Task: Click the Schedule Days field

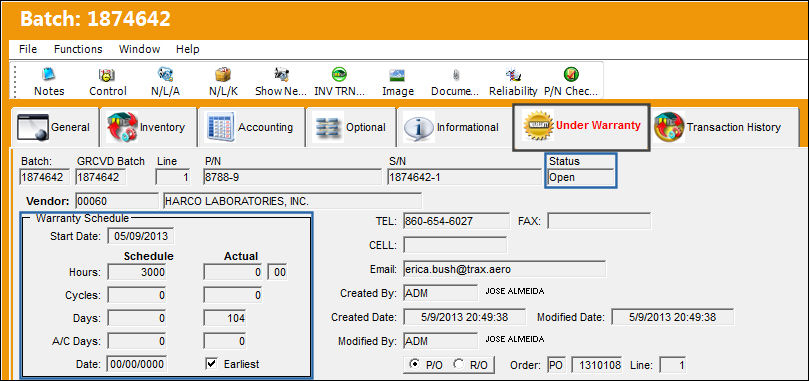Action: (137, 318)
